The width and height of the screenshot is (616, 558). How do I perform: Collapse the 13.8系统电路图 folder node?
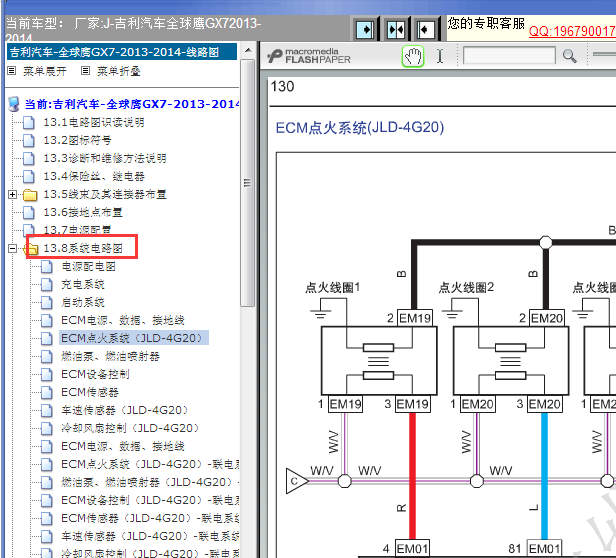(x=13, y=248)
